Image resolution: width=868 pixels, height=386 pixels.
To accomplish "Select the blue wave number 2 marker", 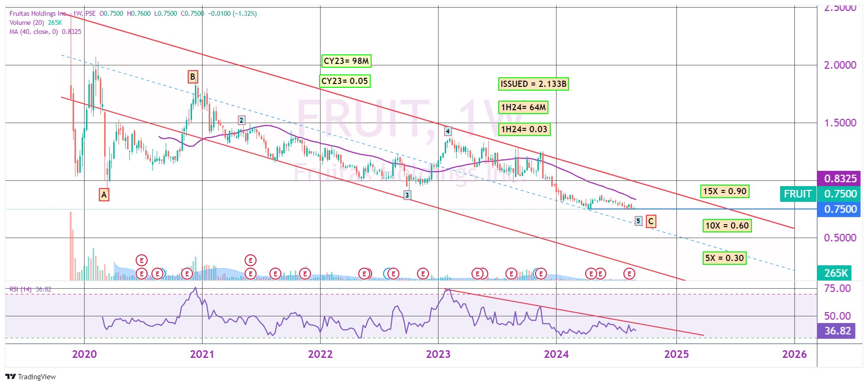I will [x=241, y=120].
